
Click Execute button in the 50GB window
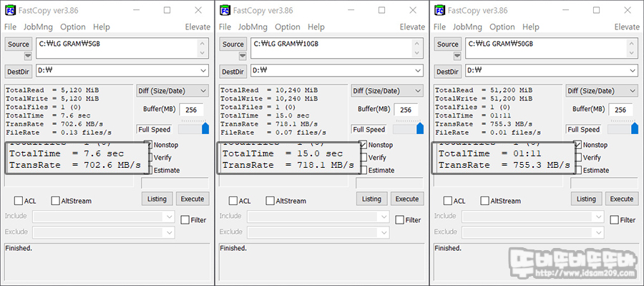[622, 199]
